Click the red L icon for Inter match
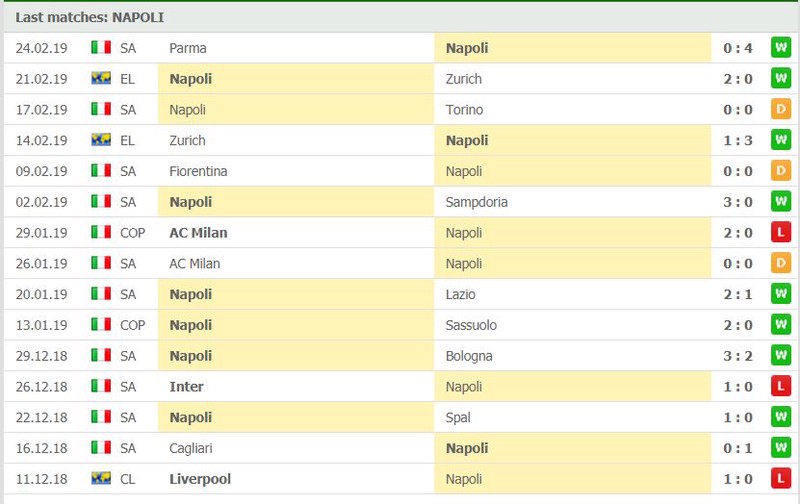 coord(780,387)
